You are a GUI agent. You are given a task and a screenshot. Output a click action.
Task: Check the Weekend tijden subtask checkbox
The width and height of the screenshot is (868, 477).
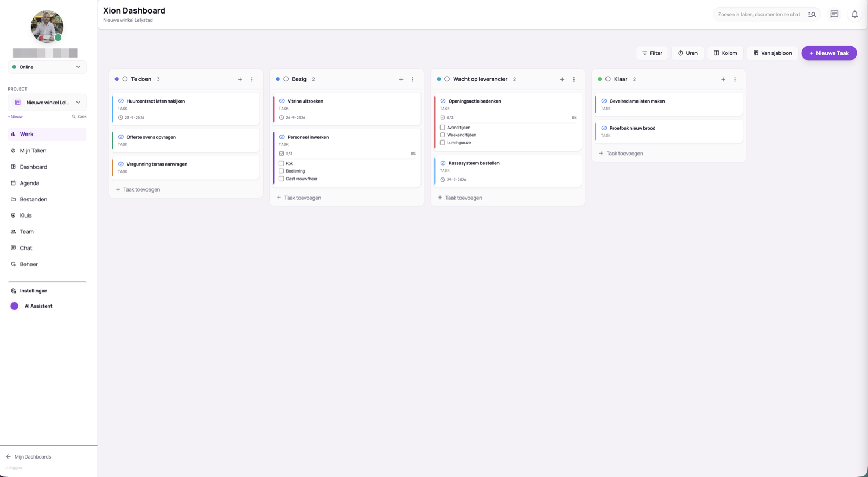click(x=443, y=135)
